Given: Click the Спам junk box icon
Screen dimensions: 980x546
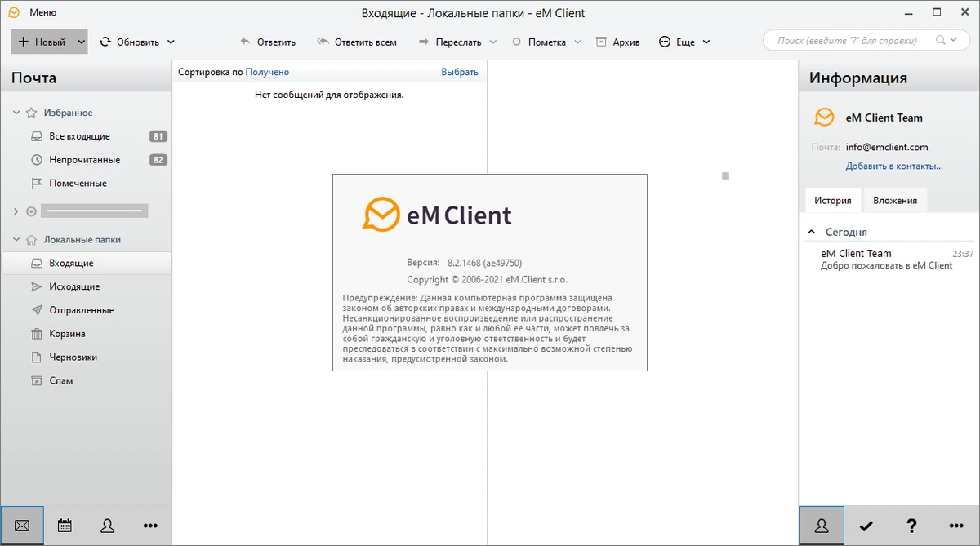Looking at the screenshot, I should 36,381.
